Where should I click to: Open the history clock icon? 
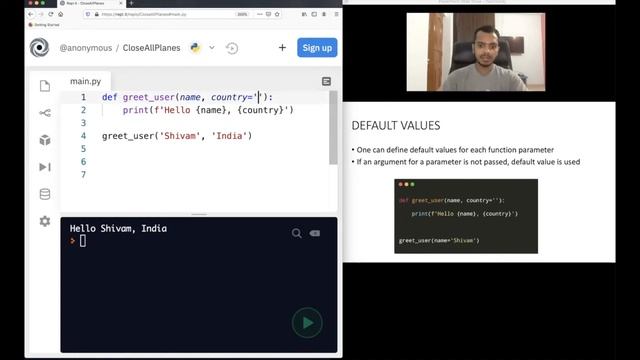[232, 48]
